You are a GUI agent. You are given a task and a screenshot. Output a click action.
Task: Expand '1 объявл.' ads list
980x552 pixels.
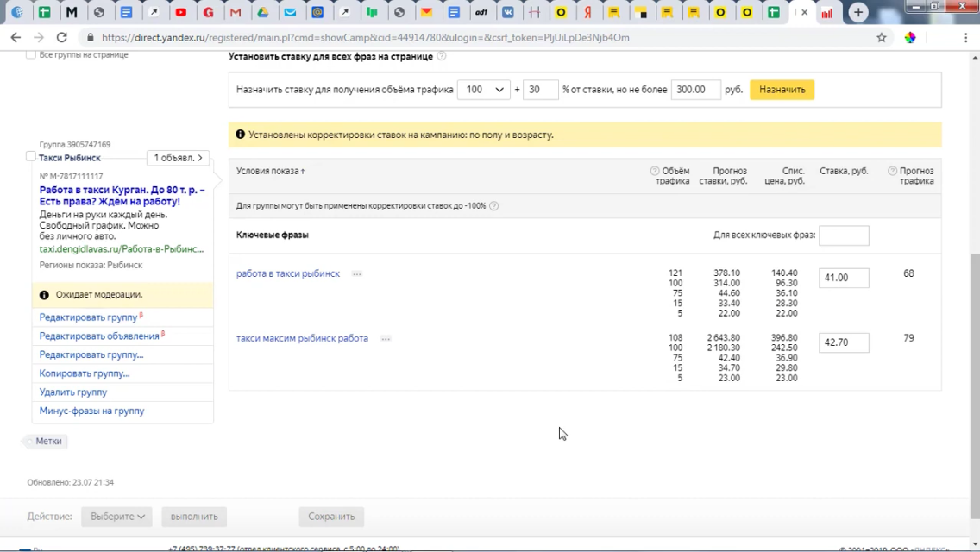click(178, 158)
